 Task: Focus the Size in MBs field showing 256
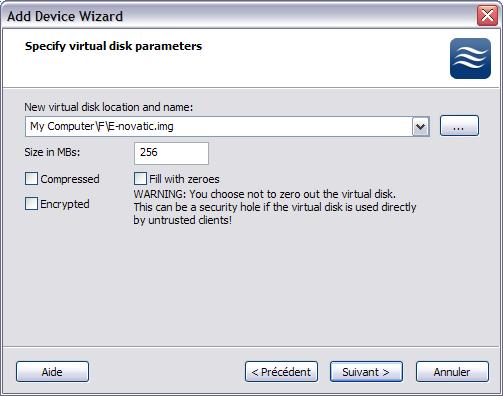[171, 153]
